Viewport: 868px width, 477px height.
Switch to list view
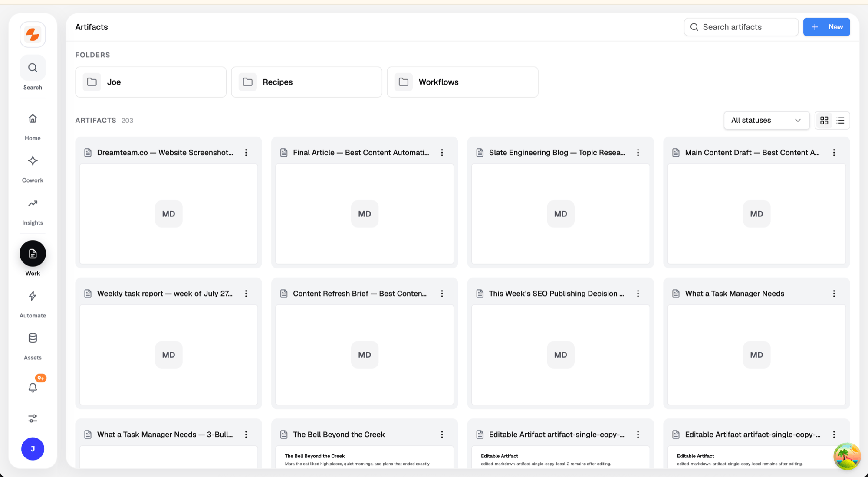840,121
